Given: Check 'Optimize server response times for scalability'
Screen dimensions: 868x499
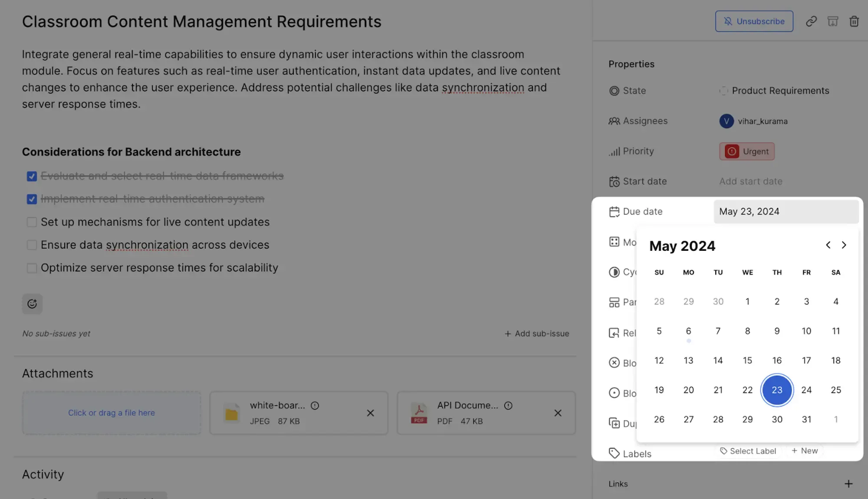Looking at the screenshot, I should click(32, 268).
